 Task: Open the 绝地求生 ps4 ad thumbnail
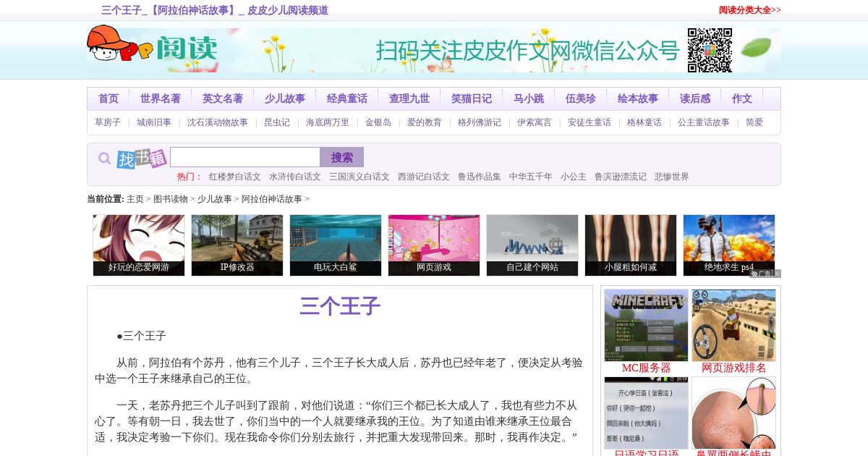(x=729, y=245)
